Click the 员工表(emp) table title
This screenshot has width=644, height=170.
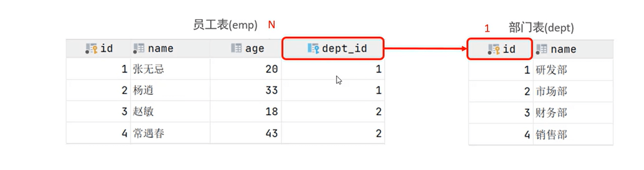225,25
